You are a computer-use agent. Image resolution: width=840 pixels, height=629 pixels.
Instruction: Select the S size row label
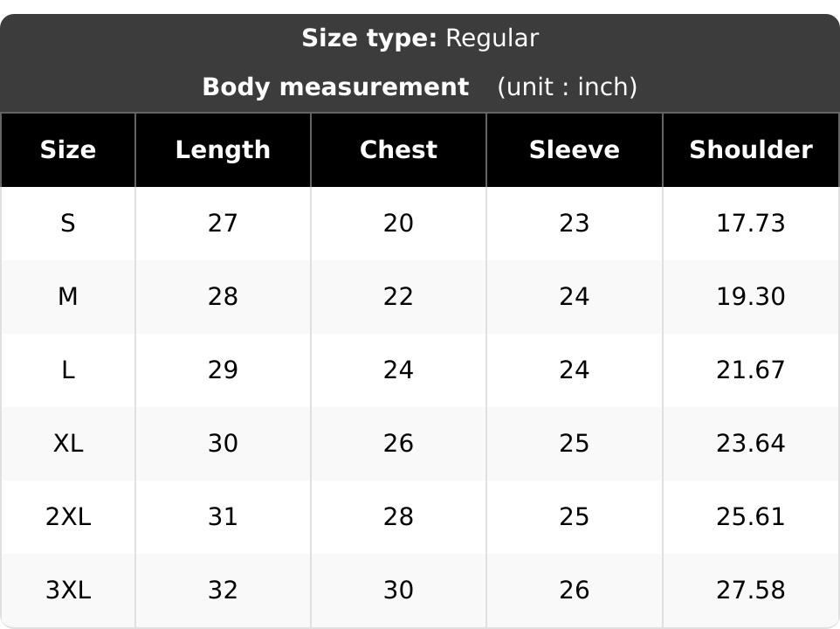(68, 224)
